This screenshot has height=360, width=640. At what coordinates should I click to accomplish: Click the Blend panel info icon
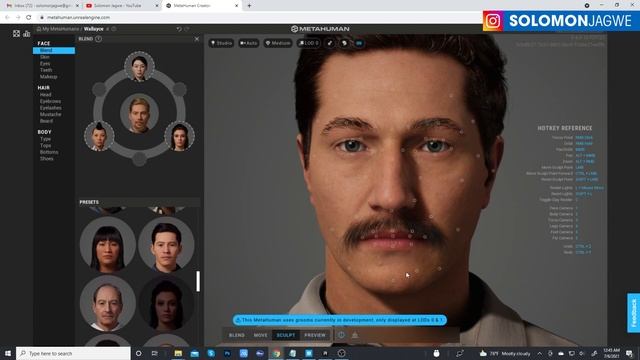point(98,39)
